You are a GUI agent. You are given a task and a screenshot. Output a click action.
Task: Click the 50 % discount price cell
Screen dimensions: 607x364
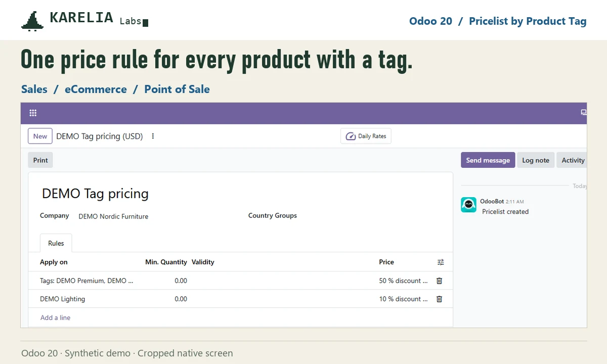tap(403, 281)
